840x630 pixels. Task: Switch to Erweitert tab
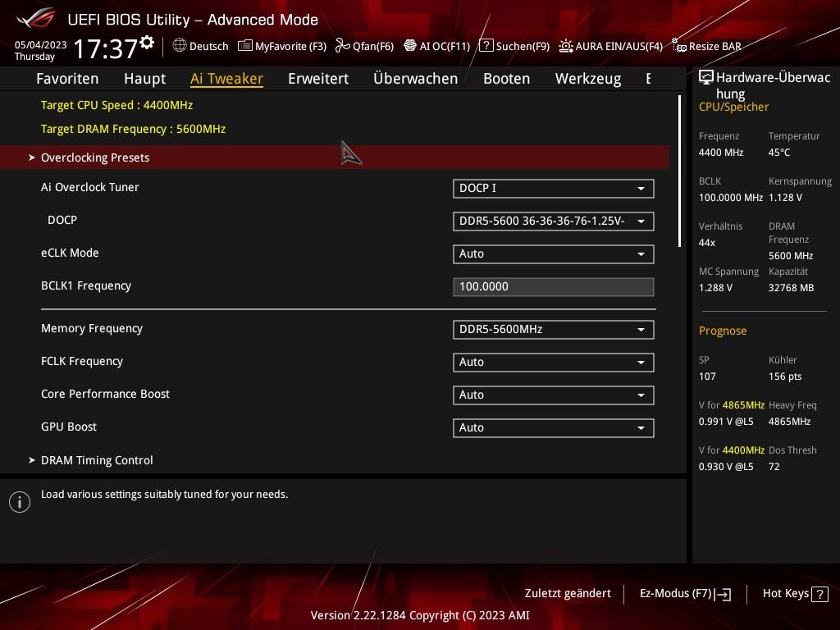pos(318,79)
